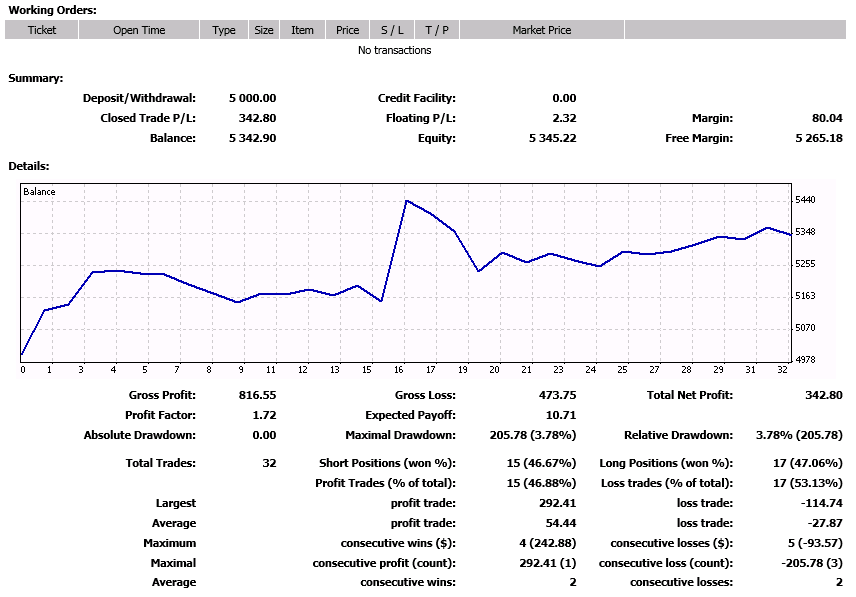Image resolution: width=856 pixels, height=597 pixels.
Task: Select the Item column header
Action: (302, 30)
